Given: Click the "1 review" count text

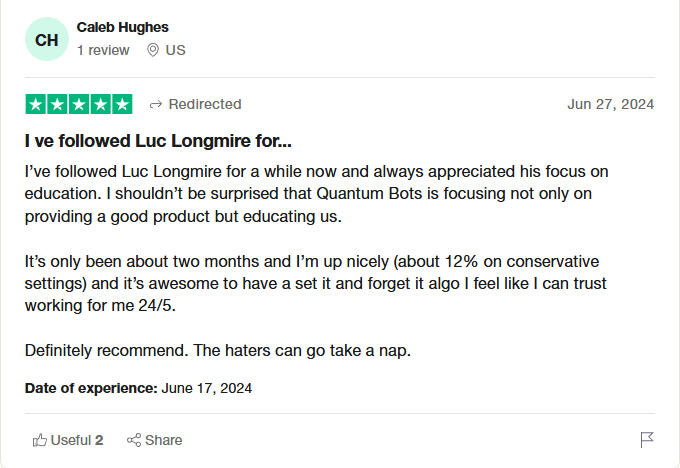Looking at the screenshot, I should [x=103, y=50].
